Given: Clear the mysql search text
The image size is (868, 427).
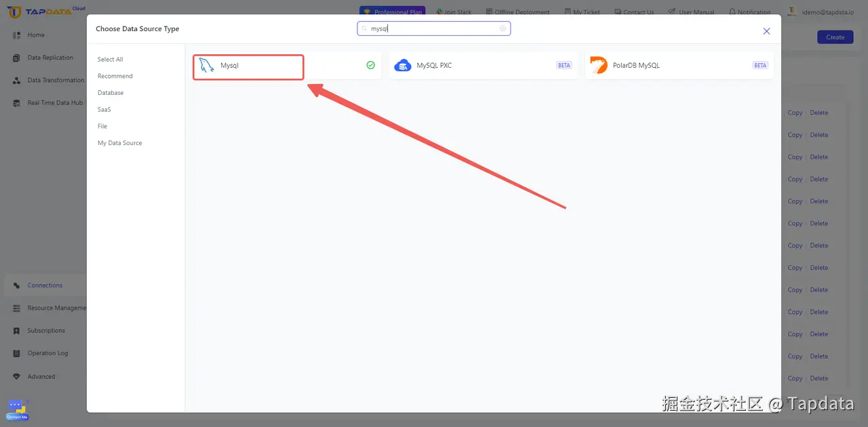Looking at the screenshot, I should point(502,28).
